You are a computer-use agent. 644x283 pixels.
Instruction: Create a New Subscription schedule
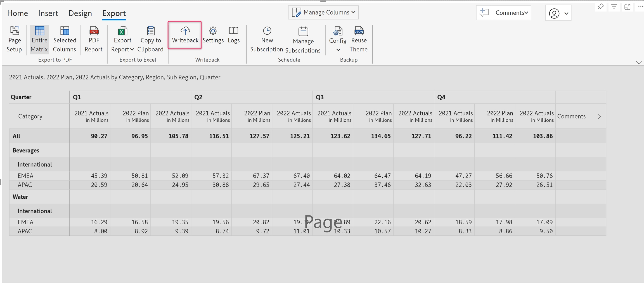point(267,39)
